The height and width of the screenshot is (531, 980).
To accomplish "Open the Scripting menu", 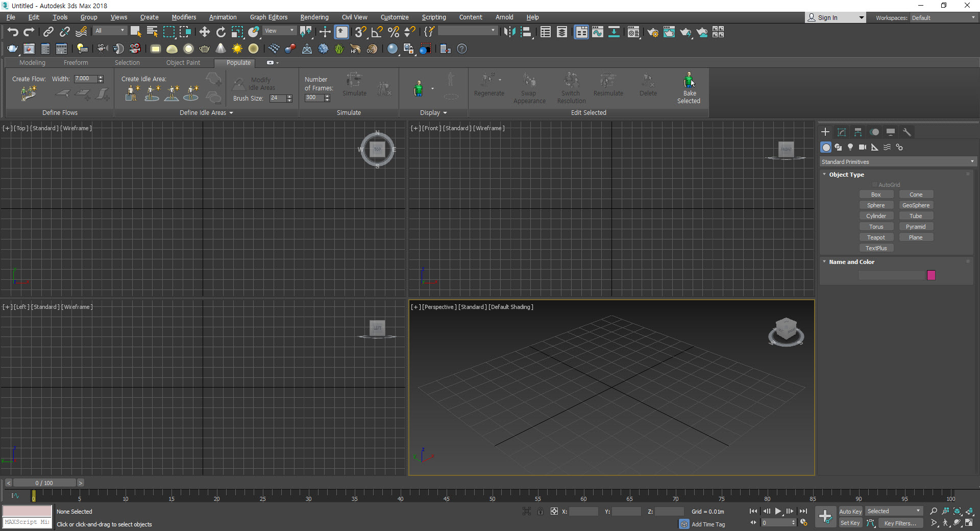I will click(x=433, y=17).
